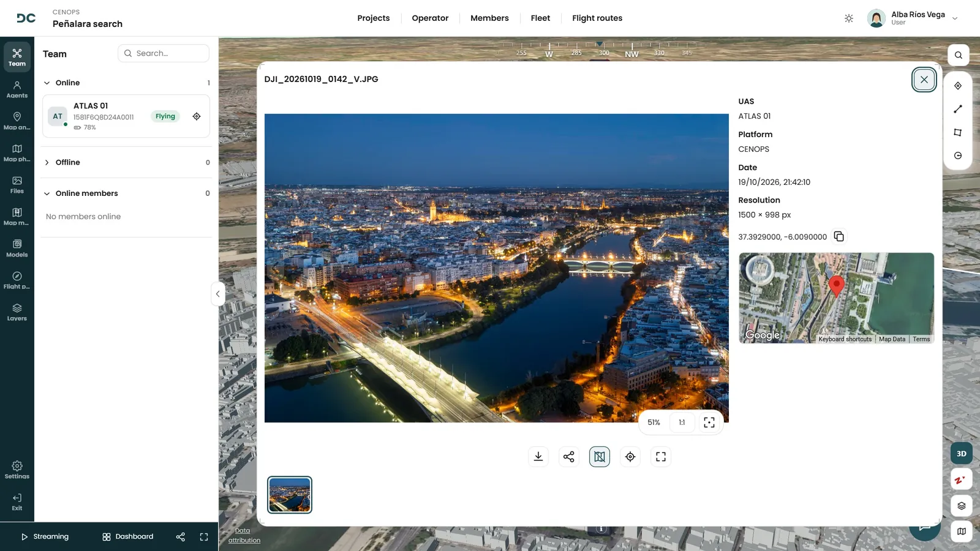Click the 51% zoom level indicator
980x551 pixels.
[654, 422]
